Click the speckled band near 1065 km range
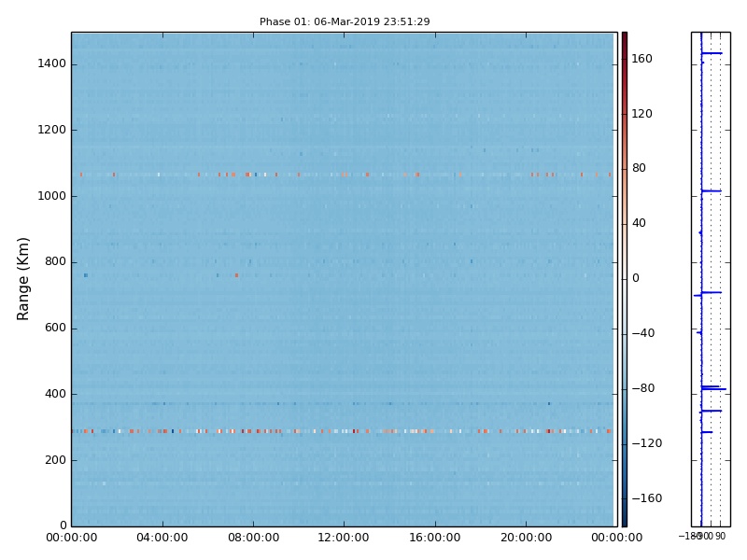The width and height of the screenshot is (747, 560). (342, 175)
